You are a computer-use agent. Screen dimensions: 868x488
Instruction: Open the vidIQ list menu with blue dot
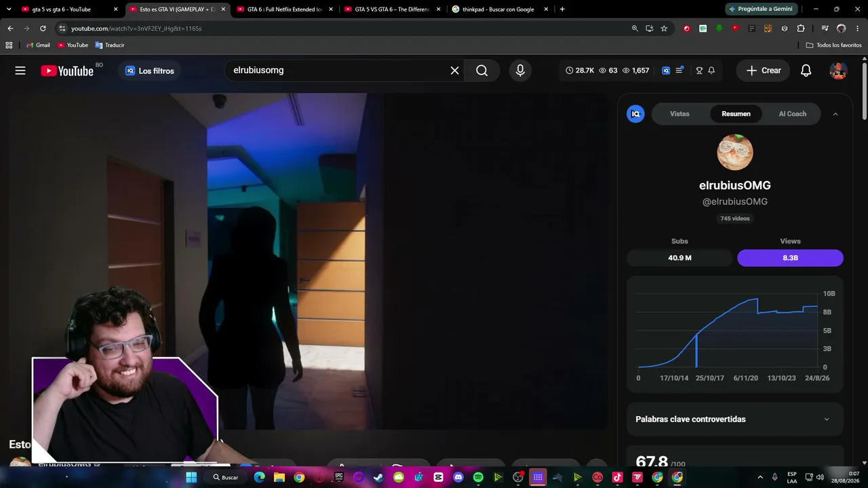[680, 70]
